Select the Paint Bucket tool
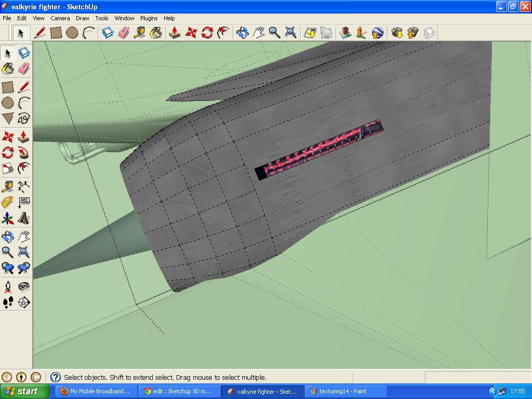This screenshot has width=532, height=399. 7,68
